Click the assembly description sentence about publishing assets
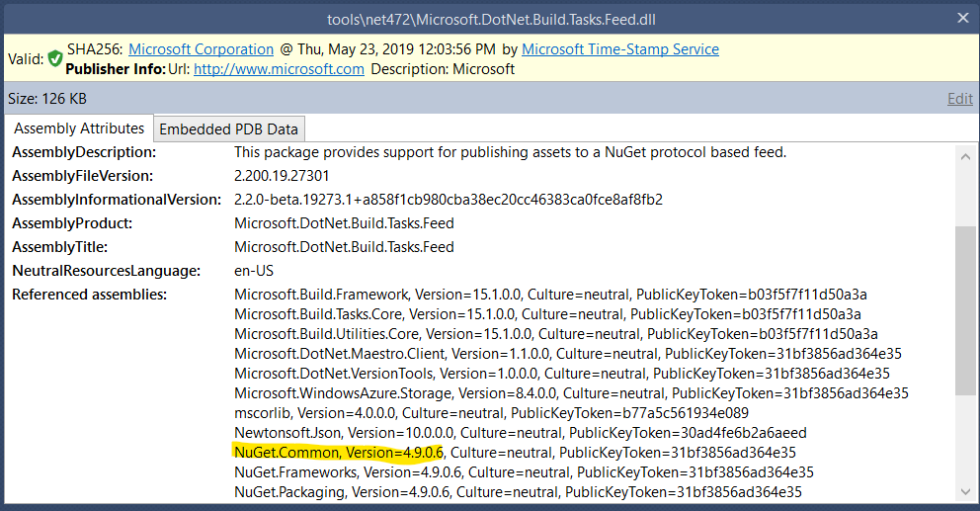The image size is (980, 511). click(x=510, y=152)
